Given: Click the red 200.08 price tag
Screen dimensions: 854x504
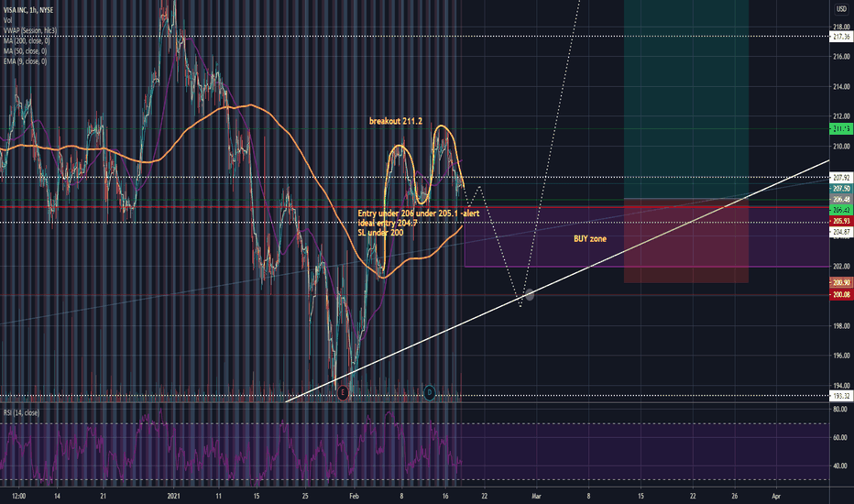Looking at the screenshot, I should (841, 295).
